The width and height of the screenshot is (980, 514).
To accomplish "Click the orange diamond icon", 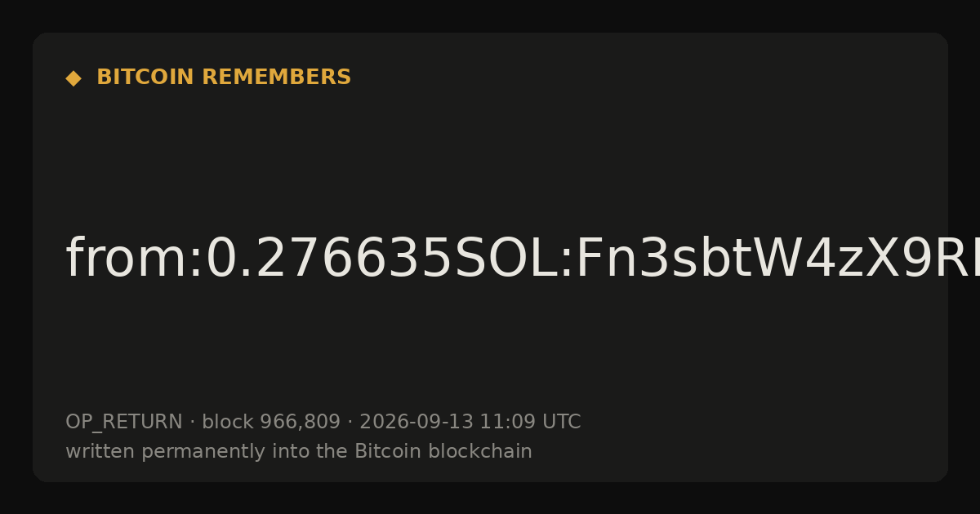I will [x=73, y=78].
